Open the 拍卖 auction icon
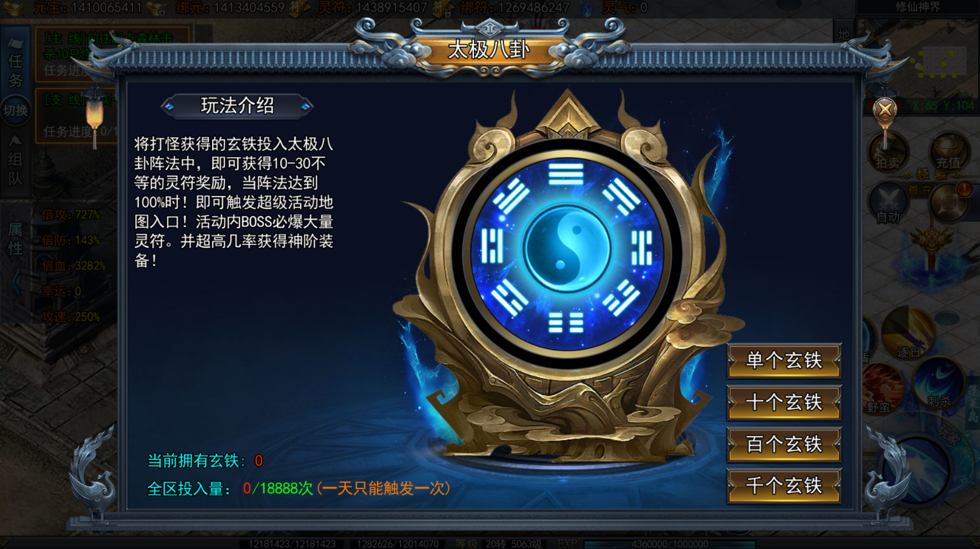This screenshot has height=549, width=980. click(888, 152)
